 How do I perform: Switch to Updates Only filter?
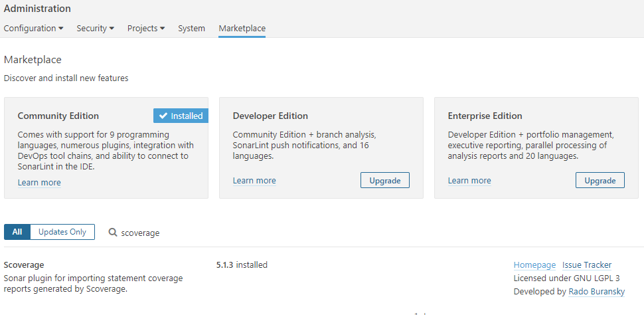(x=62, y=232)
